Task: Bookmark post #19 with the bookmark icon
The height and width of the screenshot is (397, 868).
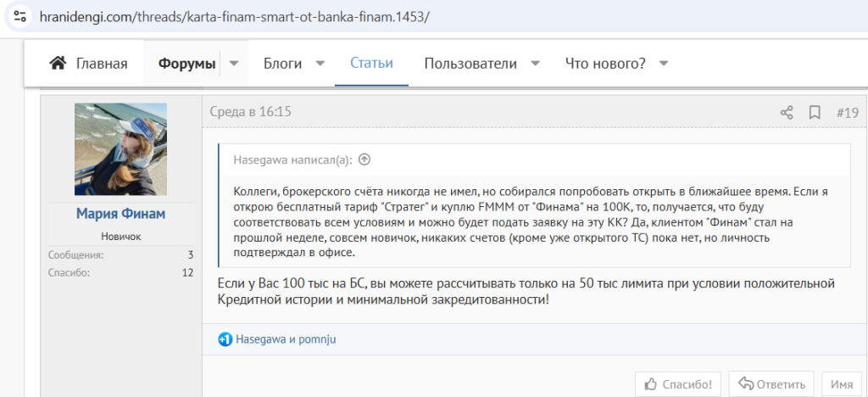Action: click(815, 113)
